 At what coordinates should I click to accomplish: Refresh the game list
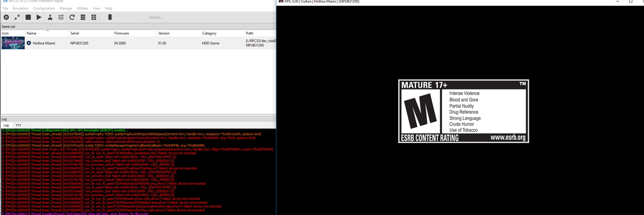pos(72,17)
